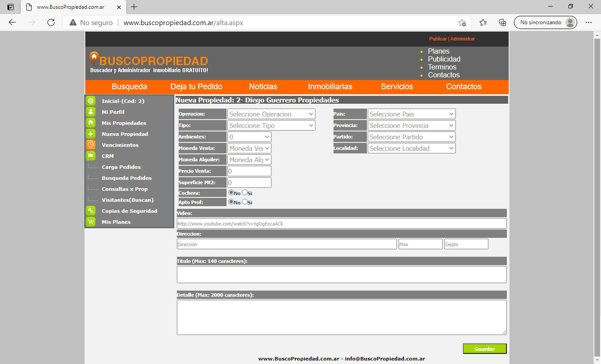Click the person icon beside Mi Perfil
Screen dimensions: 601x364
[91, 112]
